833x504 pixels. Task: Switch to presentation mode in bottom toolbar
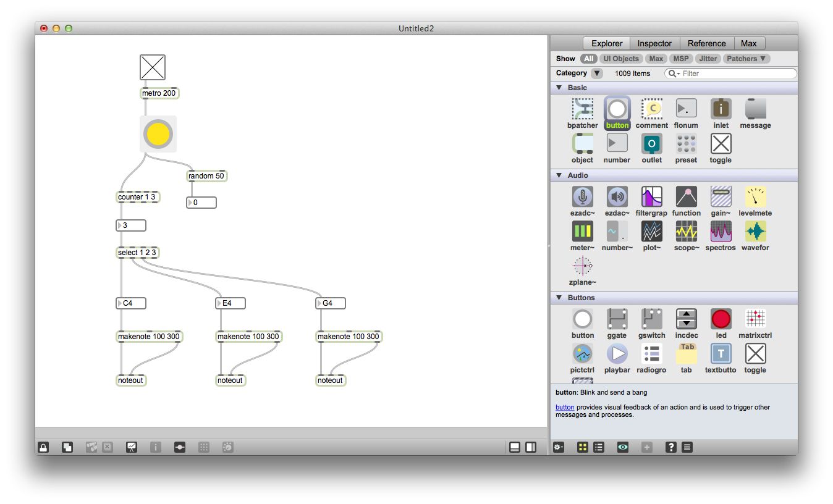(x=67, y=447)
